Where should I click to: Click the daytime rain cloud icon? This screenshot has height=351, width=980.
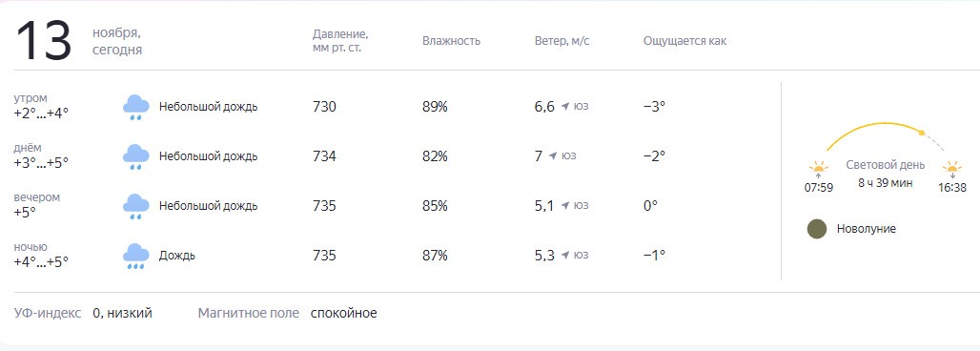pyautogui.click(x=135, y=157)
